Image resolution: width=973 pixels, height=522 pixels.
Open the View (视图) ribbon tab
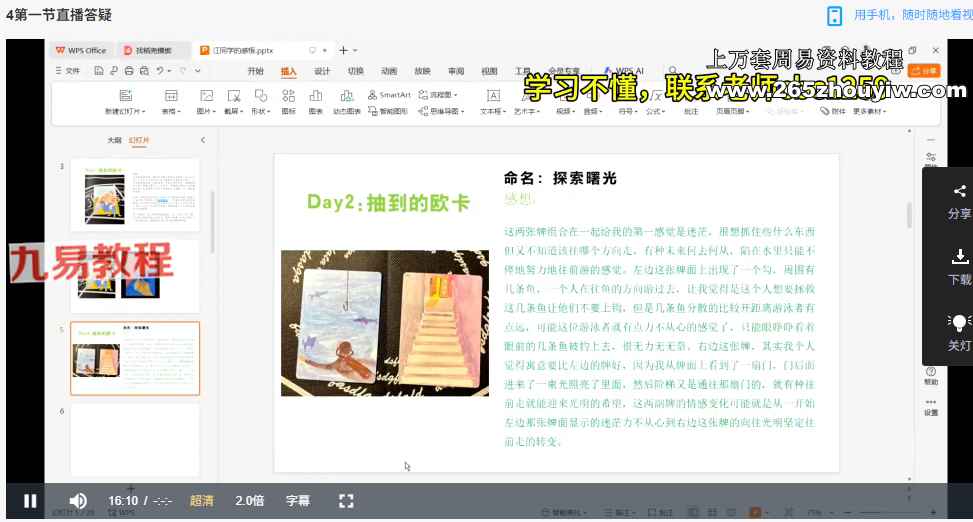click(490, 71)
